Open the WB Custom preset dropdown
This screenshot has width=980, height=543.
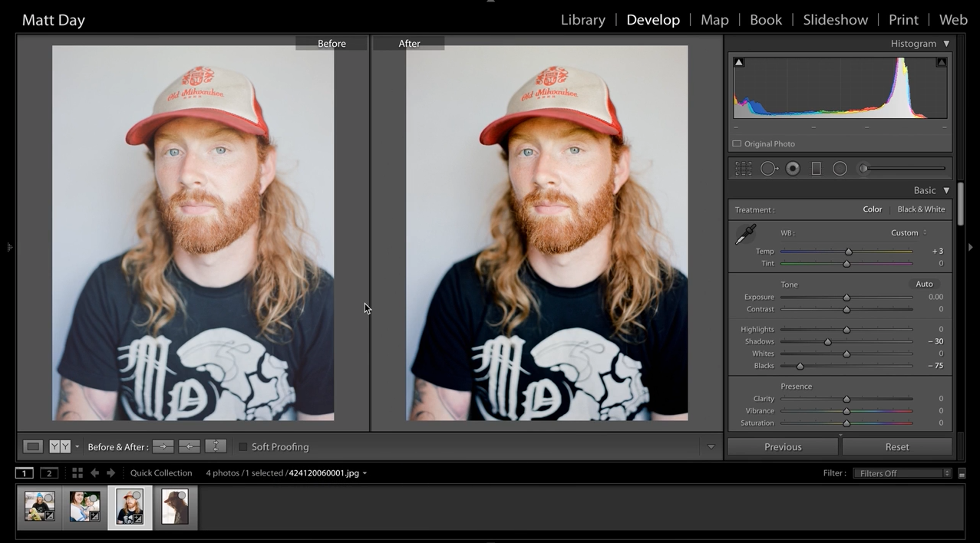point(908,232)
